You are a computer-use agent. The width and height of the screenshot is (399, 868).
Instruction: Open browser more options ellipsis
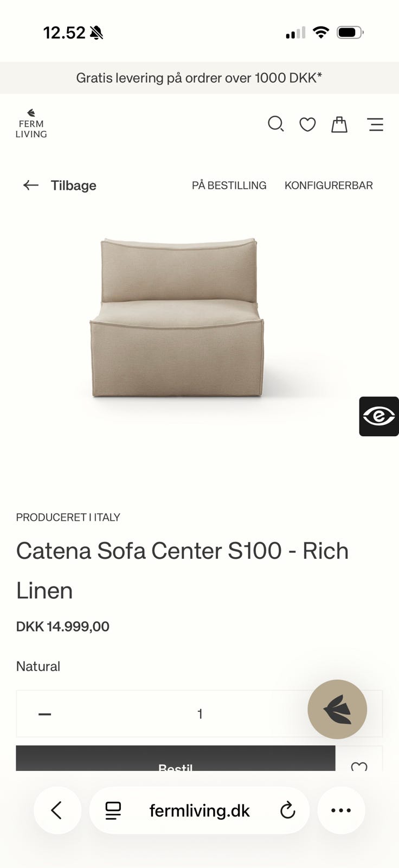(x=341, y=810)
